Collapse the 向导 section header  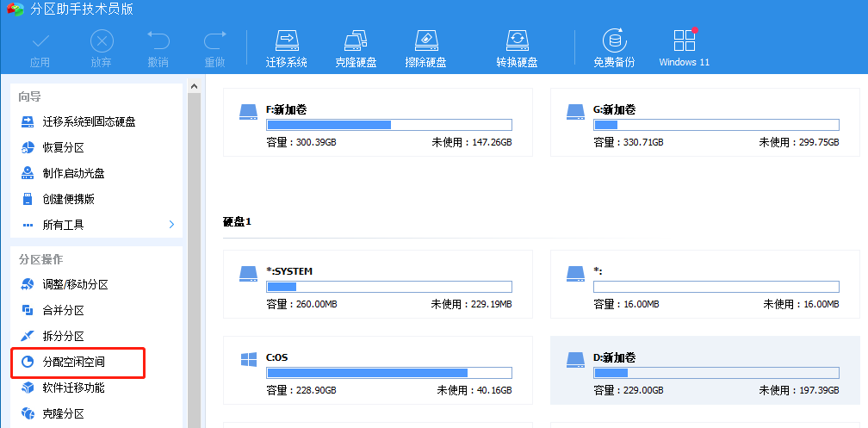pyautogui.click(x=30, y=96)
